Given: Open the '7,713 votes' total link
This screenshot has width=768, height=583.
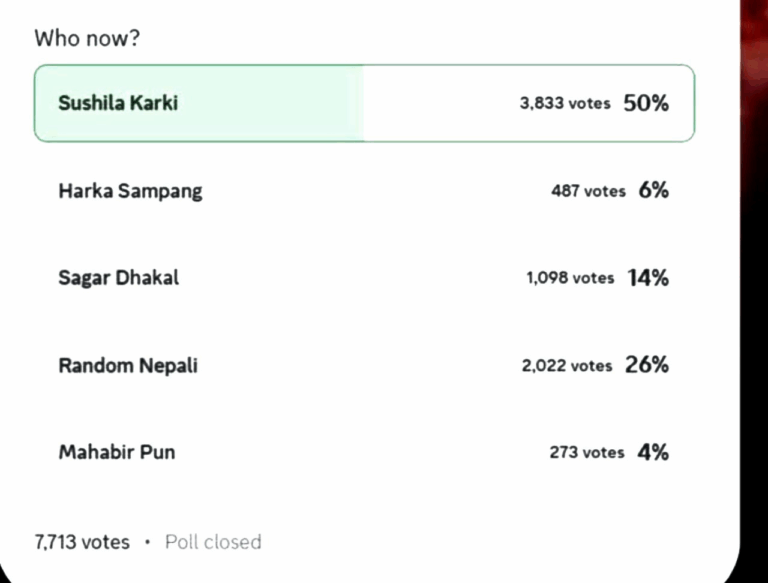Looking at the screenshot, I should coord(82,542).
